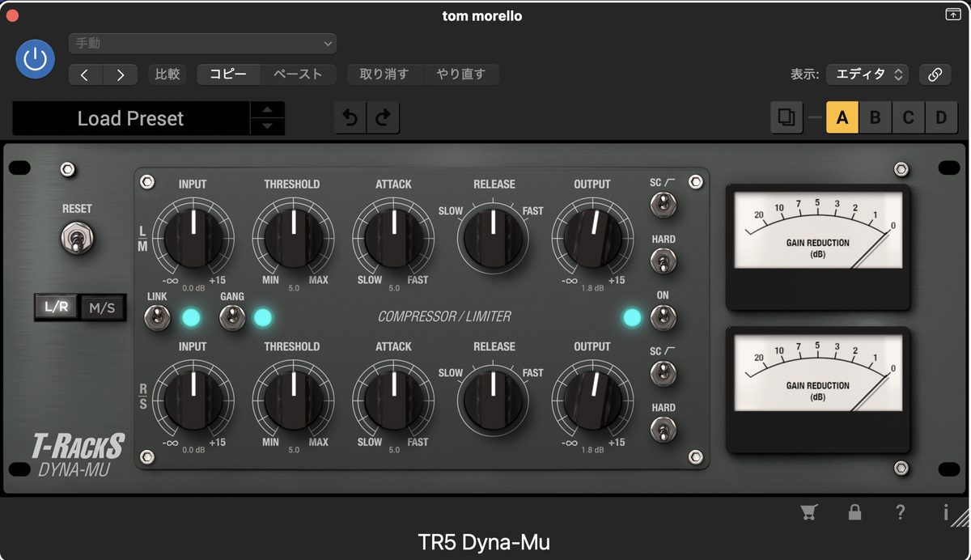Select L/R processing mode

57,308
